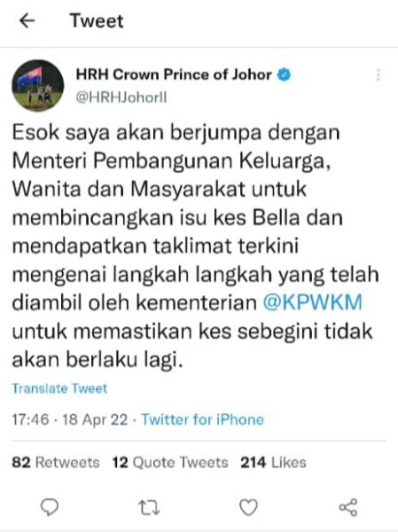Image resolution: width=398 pixels, height=532 pixels.
Task: Like the tweet with heart icon
Action: click(249, 508)
